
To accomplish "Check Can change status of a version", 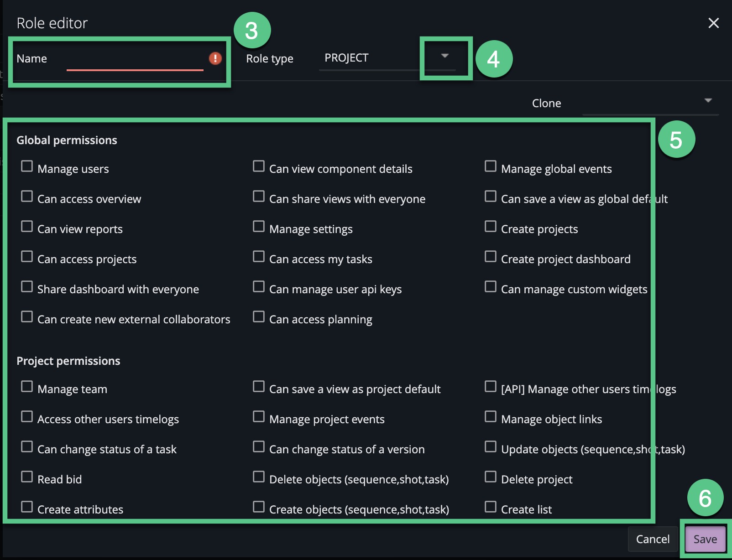I will click(x=259, y=446).
